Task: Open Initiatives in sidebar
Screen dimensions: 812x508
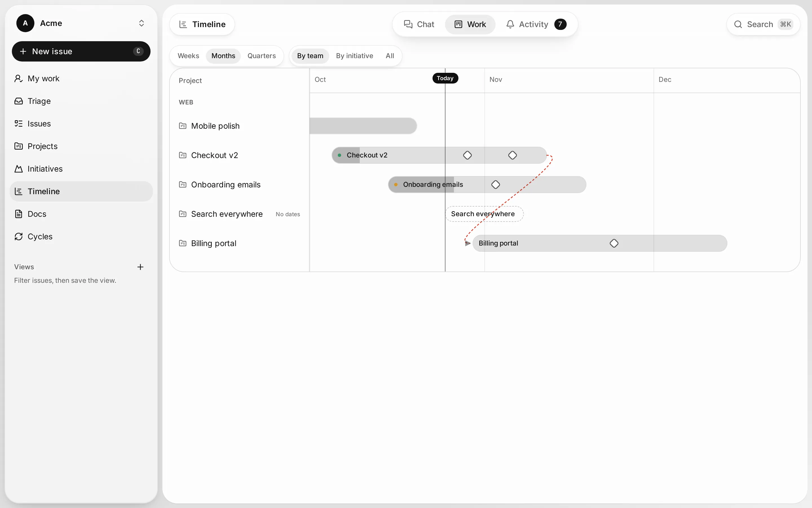Action: click(x=81, y=169)
